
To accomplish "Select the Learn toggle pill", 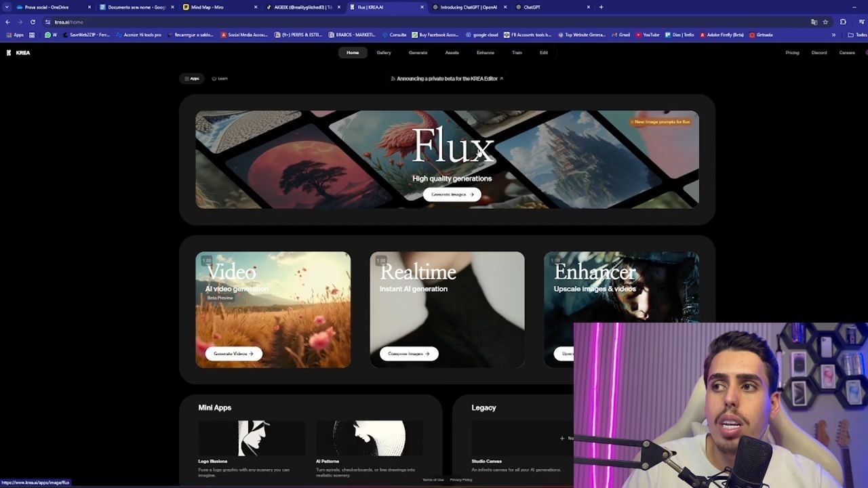I will (220, 79).
